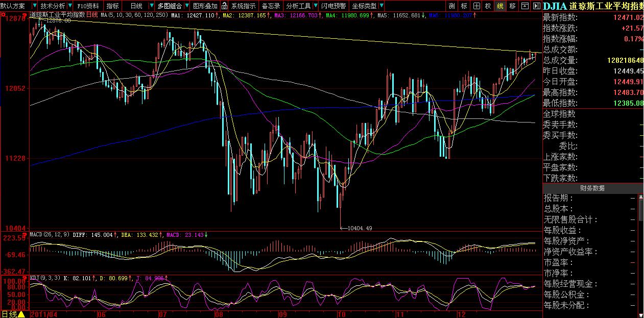This screenshot has width=644, height=318.
Task: Click the 测 measure tool icon
Action: [x=452, y=6]
